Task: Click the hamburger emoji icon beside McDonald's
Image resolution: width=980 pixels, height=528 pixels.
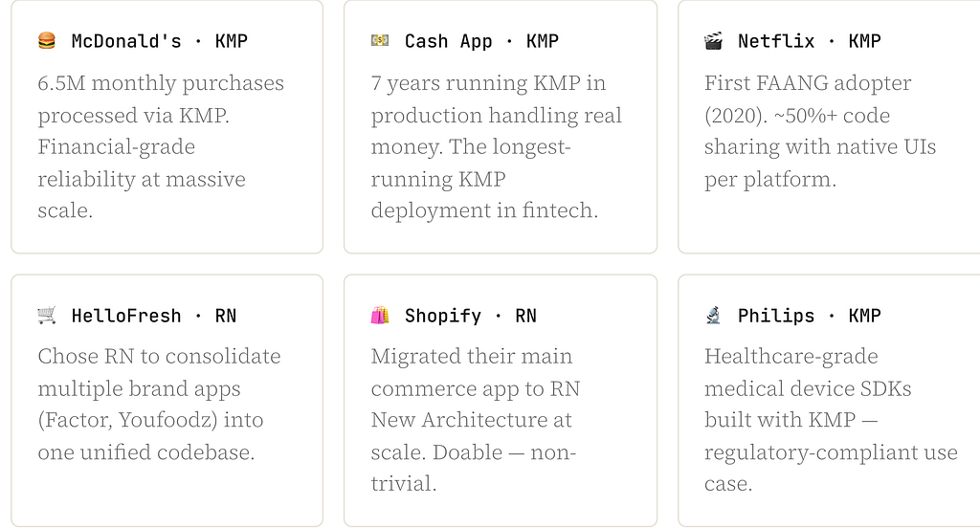Action: [x=47, y=40]
